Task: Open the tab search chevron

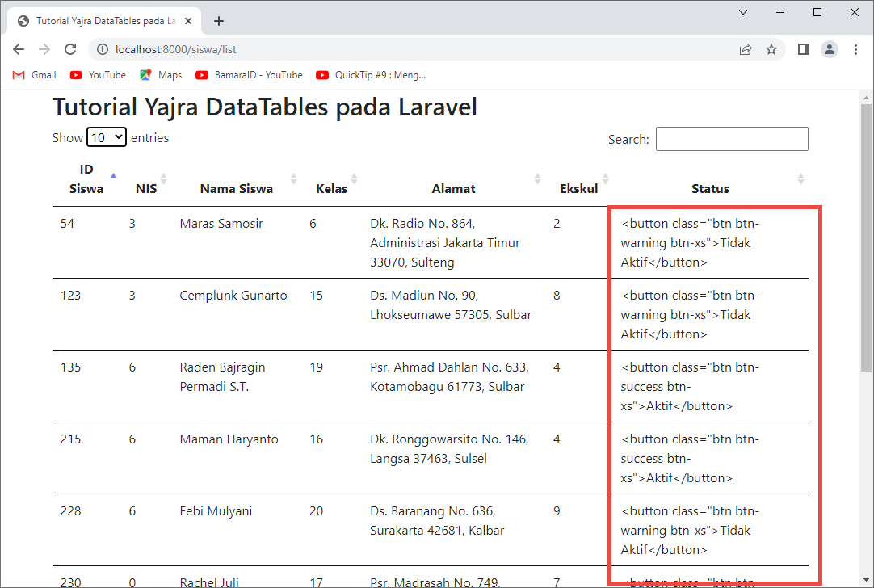Action: [743, 12]
